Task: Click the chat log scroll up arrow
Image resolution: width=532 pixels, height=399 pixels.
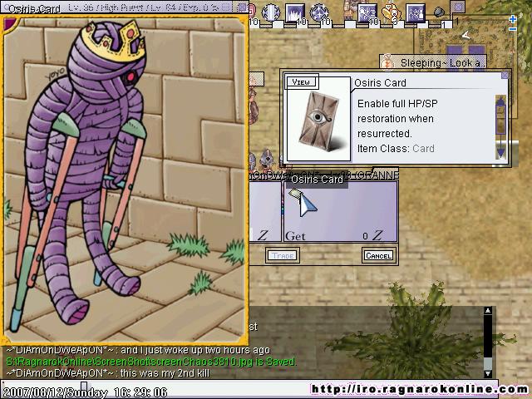Action: 488,310
